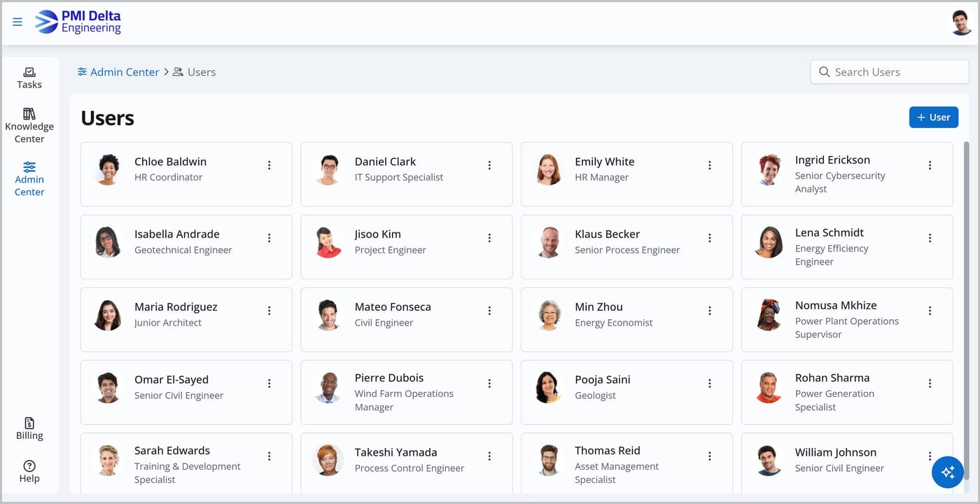This screenshot has width=980, height=504.
Task: Select the name Isabella Andrade
Action: coord(177,234)
